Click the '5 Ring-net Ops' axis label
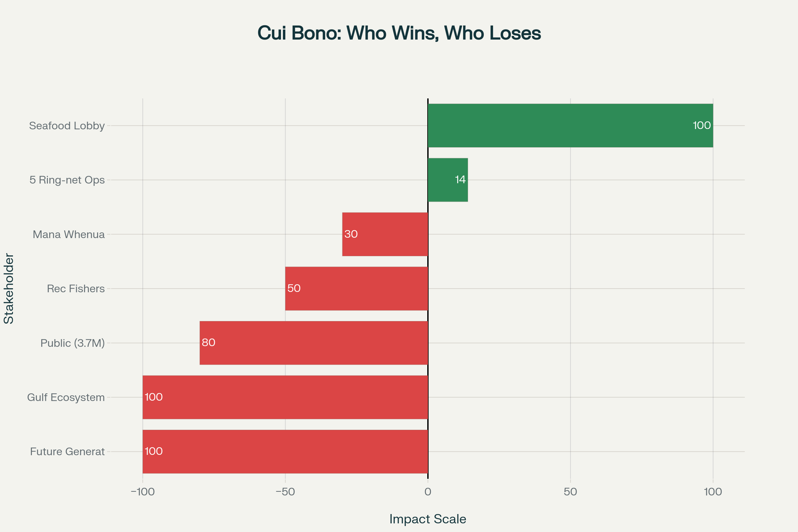The height and width of the screenshot is (532, 798). [x=67, y=180]
